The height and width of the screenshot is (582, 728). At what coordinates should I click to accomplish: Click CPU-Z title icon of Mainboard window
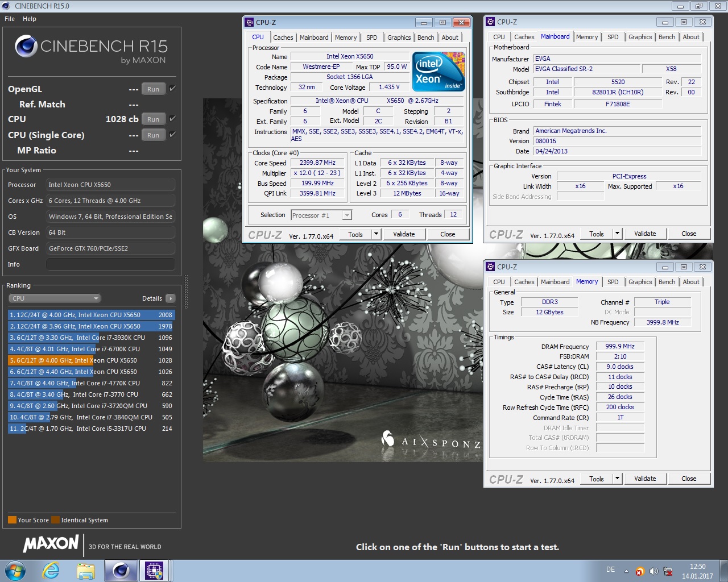(x=490, y=22)
